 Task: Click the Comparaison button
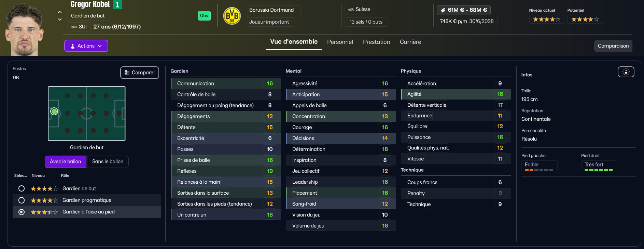[x=613, y=46]
